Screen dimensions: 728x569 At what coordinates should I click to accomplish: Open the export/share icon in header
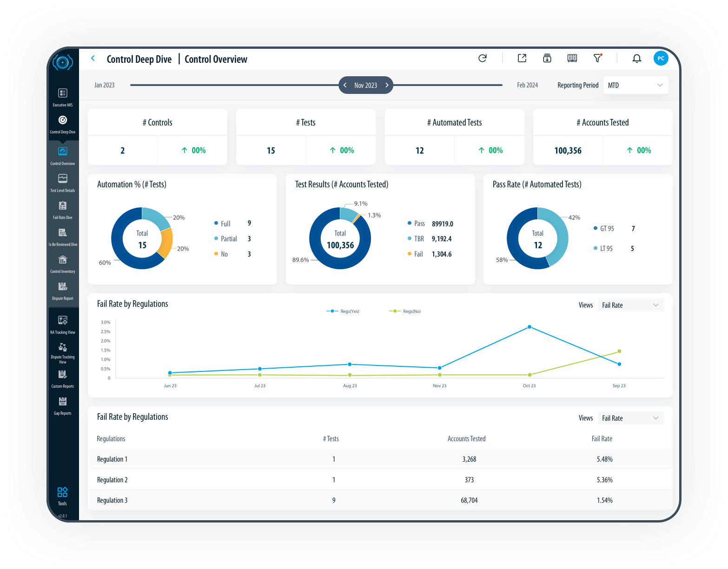coord(522,58)
